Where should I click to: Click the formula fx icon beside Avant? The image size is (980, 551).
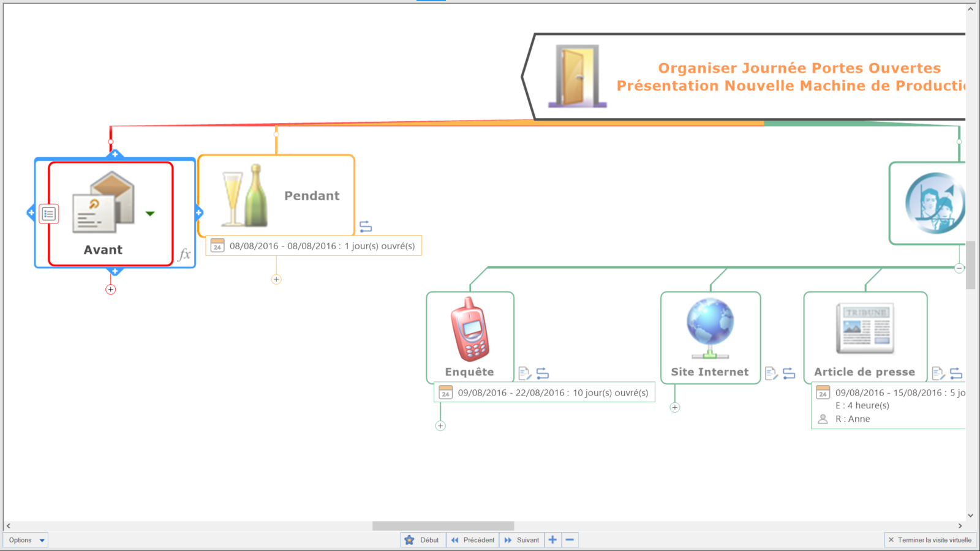184,255
